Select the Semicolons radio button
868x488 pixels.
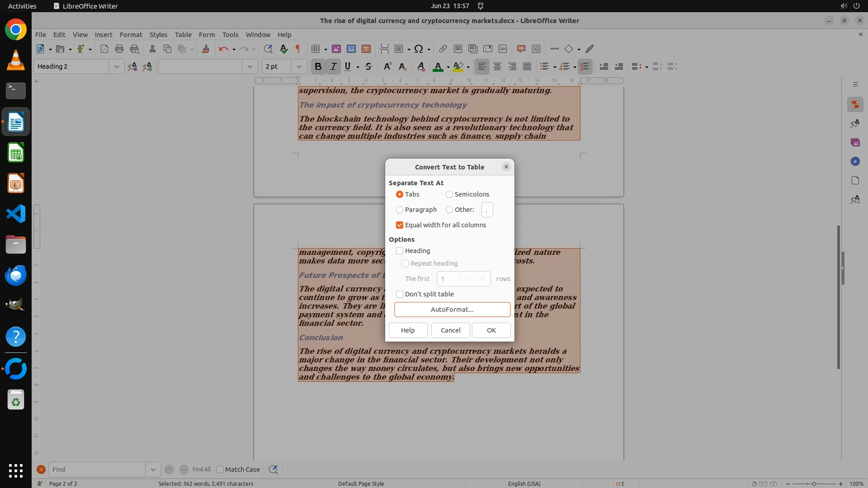pyautogui.click(x=449, y=194)
